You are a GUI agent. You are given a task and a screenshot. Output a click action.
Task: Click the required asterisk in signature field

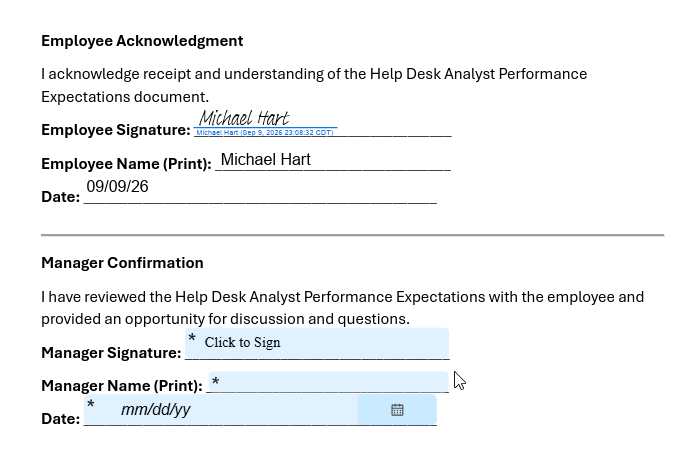pyautogui.click(x=192, y=339)
